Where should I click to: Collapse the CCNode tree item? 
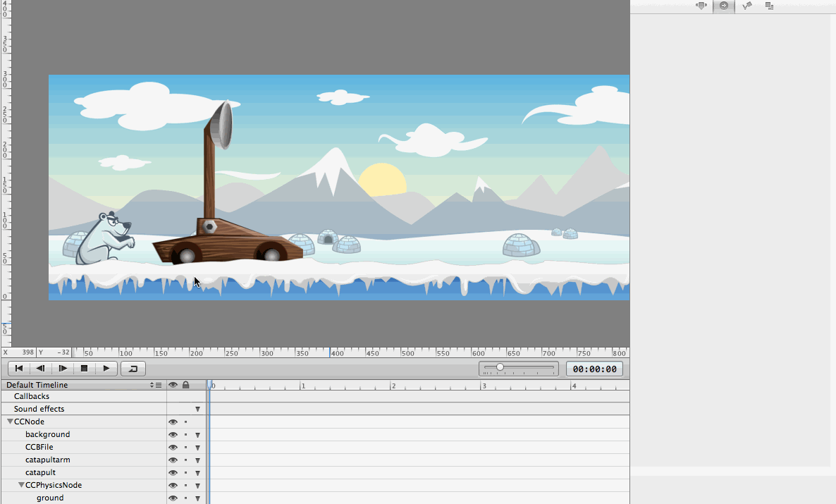pyautogui.click(x=11, y=422)
